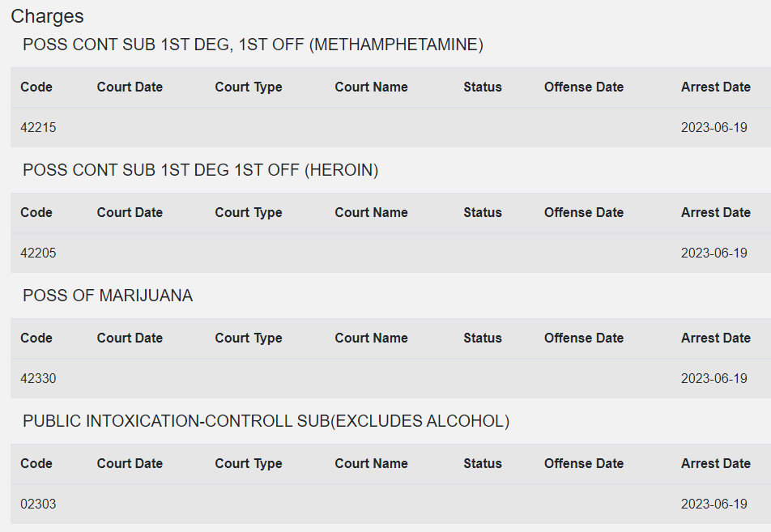Viewport: 771px width, 532px height.
Task: Click the POSS OF MARIJUANA charge title
Action: [108, 296]
